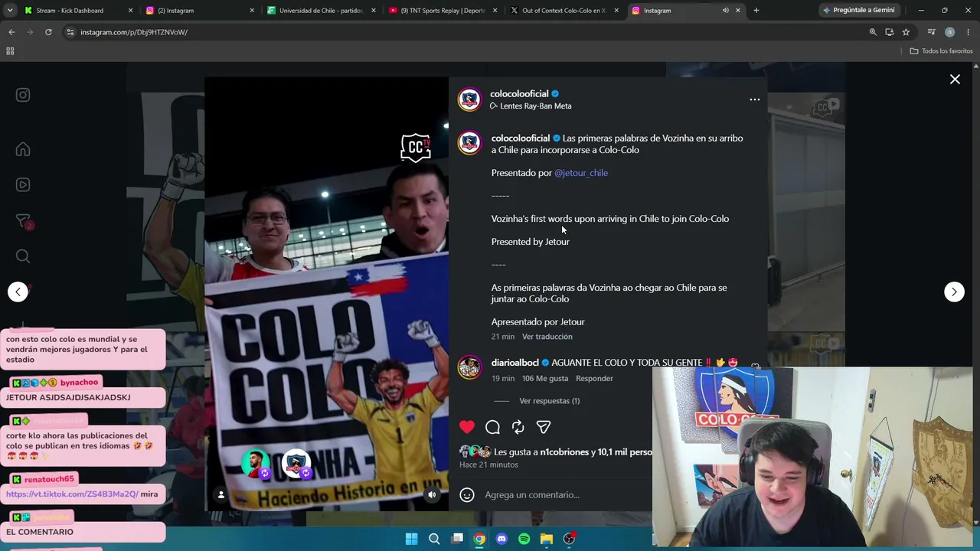Open the Chrome three-dot menu
The image size is (980, 551).
coord(969,32)
